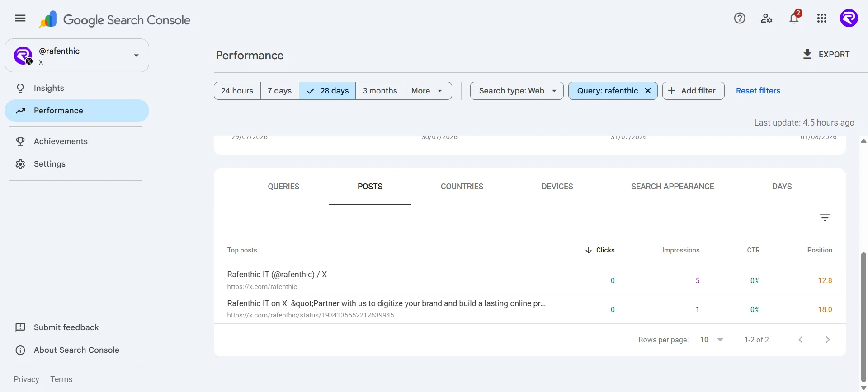Click the position value 12.8
The width and height of the screenshot is (868, 392).
[x=825, y=280]
